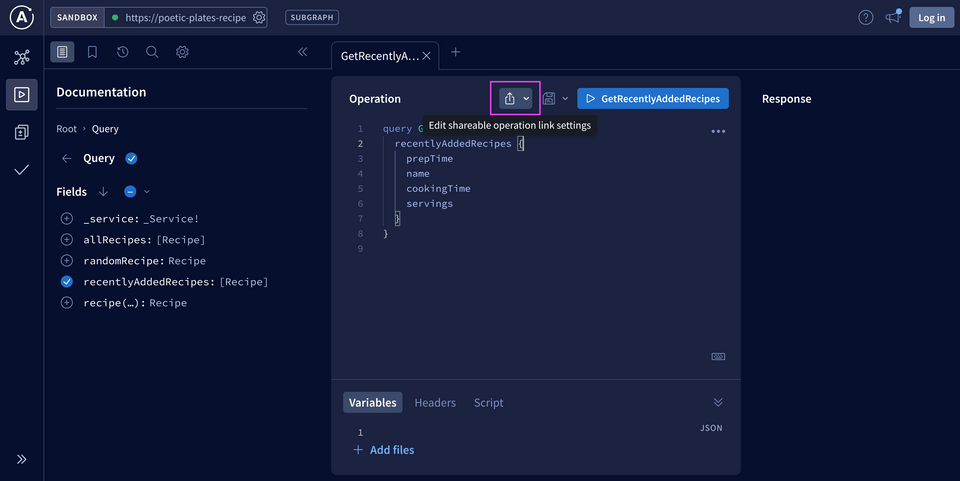The height and width of the screenshot is (481, 960).
Task: Click the servings field in editor
Action: click(430, 204)
